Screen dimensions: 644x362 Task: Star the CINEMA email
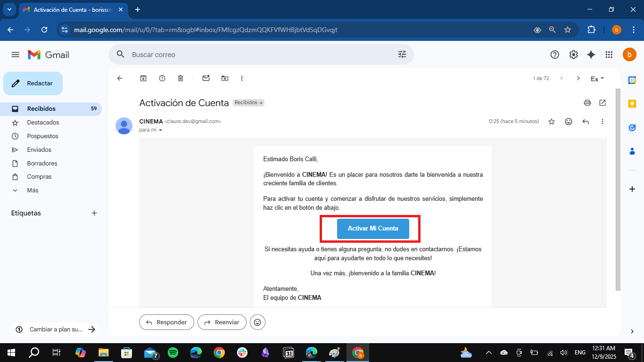(552, 122)
